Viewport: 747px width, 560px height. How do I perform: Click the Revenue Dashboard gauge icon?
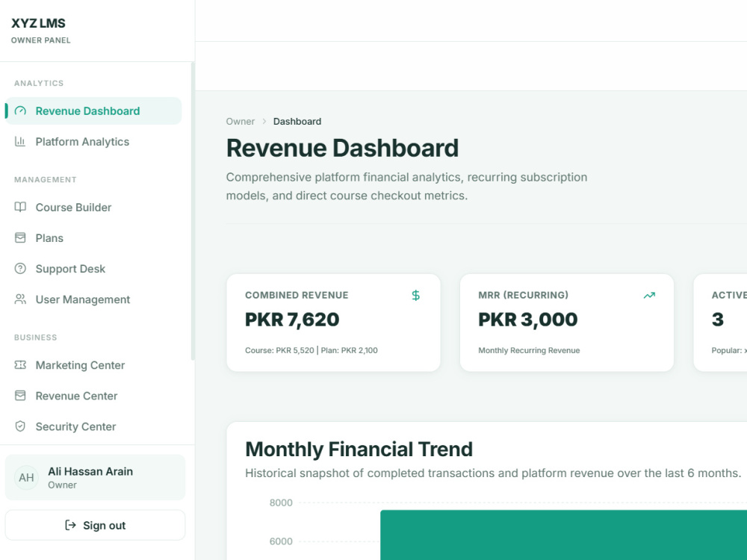point(20,111)
